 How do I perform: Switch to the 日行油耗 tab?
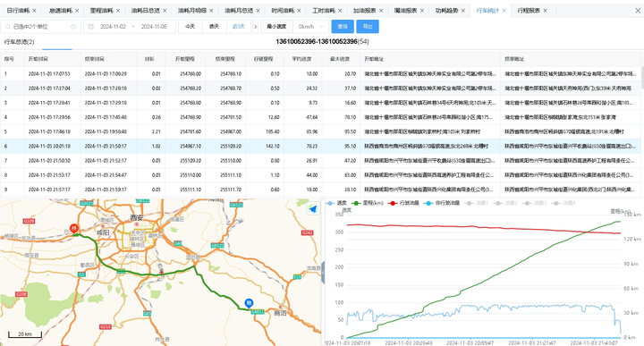click(x=18, y=11)
